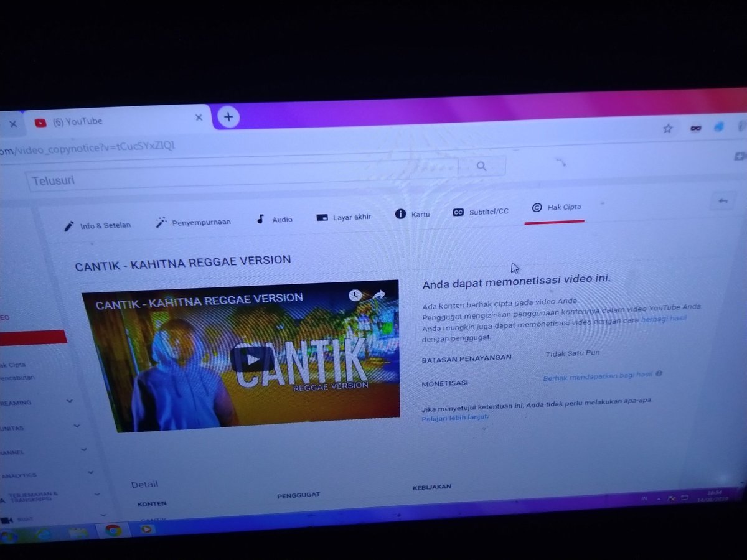The image size is (747, 560).
Task: Open File Explorer from taskbar
Action: 78,533
